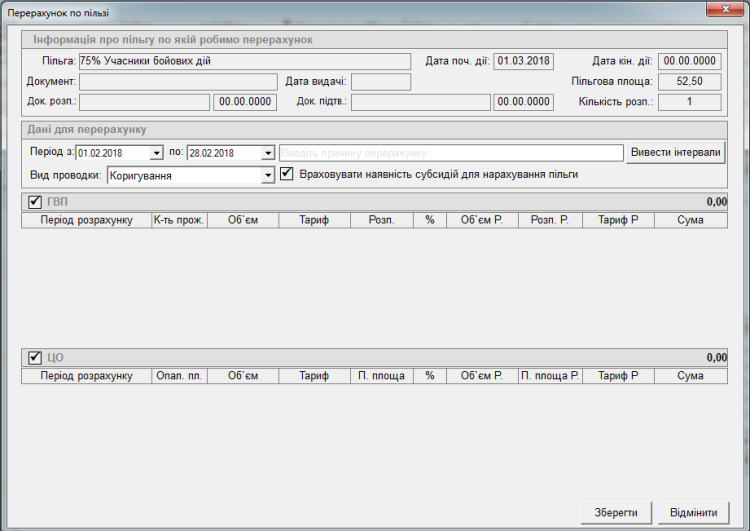Open the Період з date dropdown

[156, 153]
